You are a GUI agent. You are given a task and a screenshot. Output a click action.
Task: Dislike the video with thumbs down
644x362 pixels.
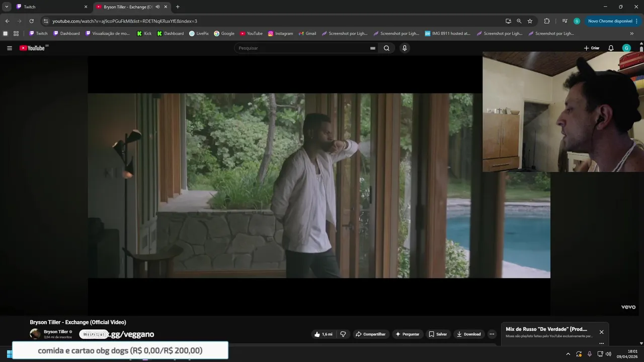[344, 334]
